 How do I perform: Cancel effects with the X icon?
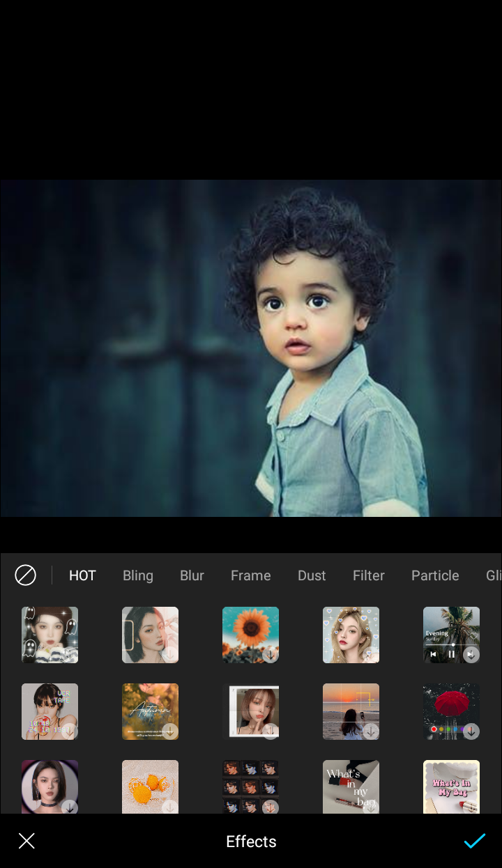tap(26, 841)
